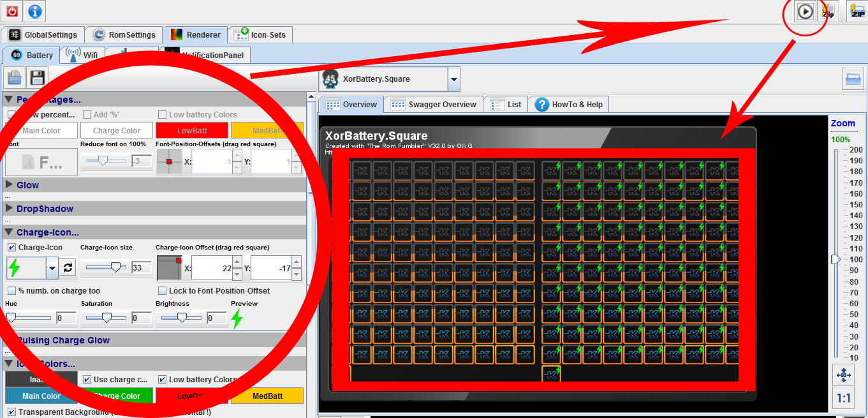Collapse the Charge-Icon section
Viewport: 868px width, 418px height.
click(x=9, y=233)
